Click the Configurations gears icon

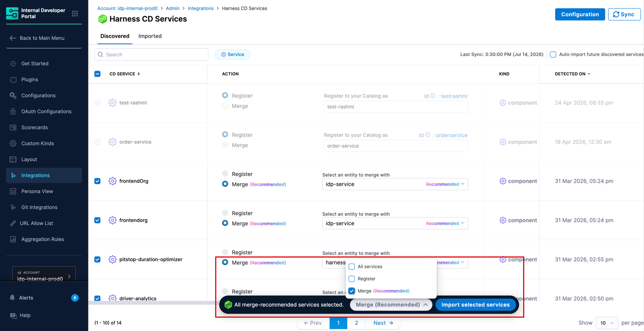click(13, 95)
